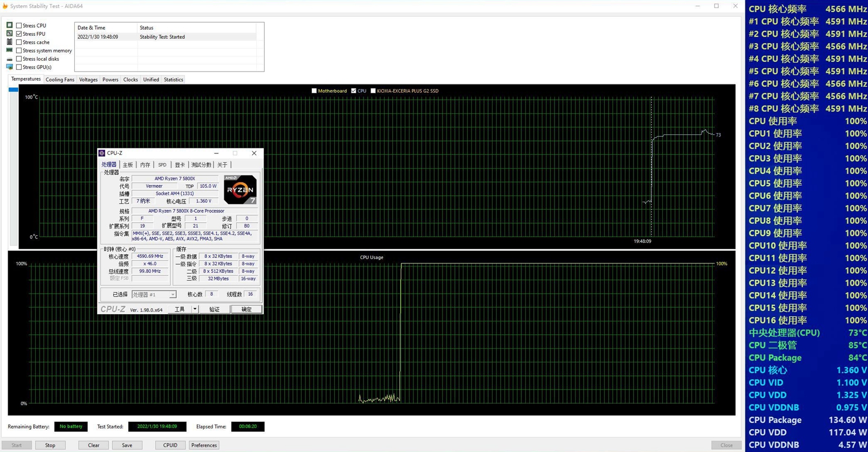This screenshot has width=868, height=452.
Task: Open the 内存 tab in CPU-Z
Action: (x=145, y=165)
